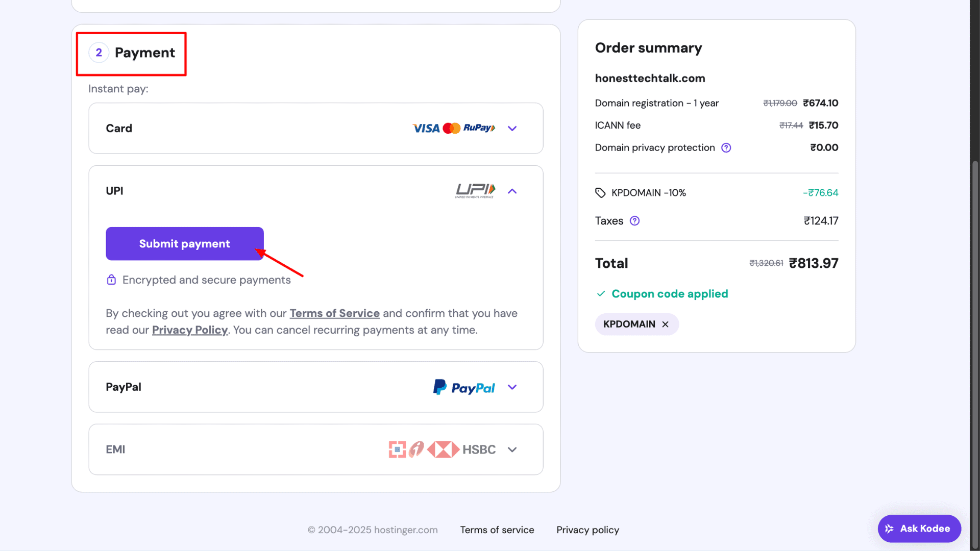Viewport: 980px width, 551px height.
Task: Click the Taxes info question icon
Action: [634, 221]
